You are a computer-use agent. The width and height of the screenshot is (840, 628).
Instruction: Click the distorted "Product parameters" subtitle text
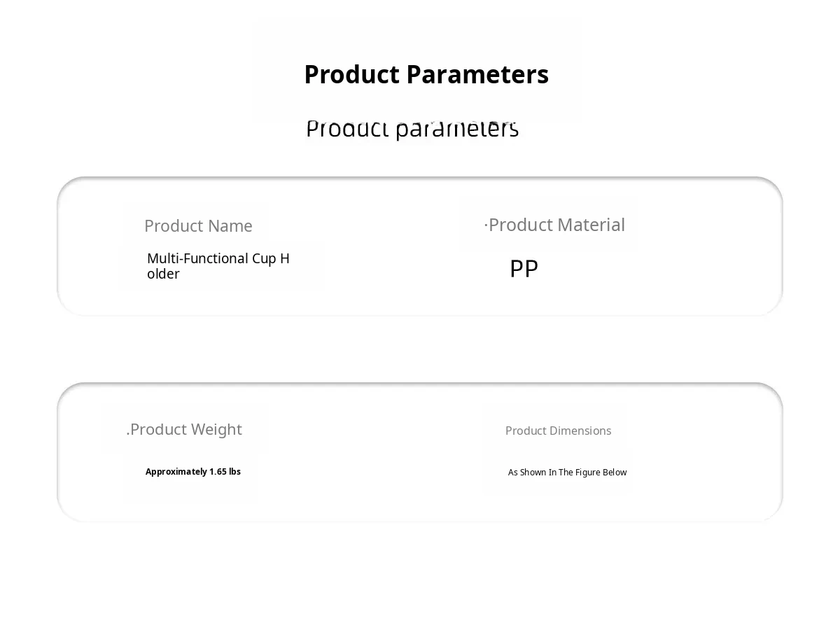tap(412, 129)
